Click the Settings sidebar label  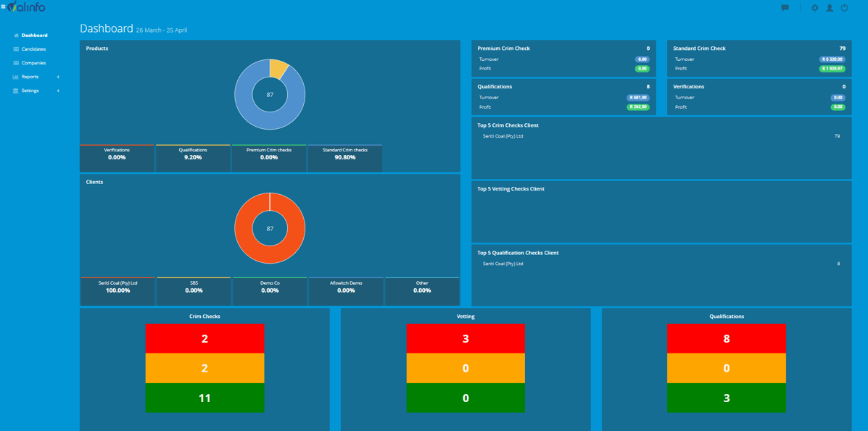point(30,91)
